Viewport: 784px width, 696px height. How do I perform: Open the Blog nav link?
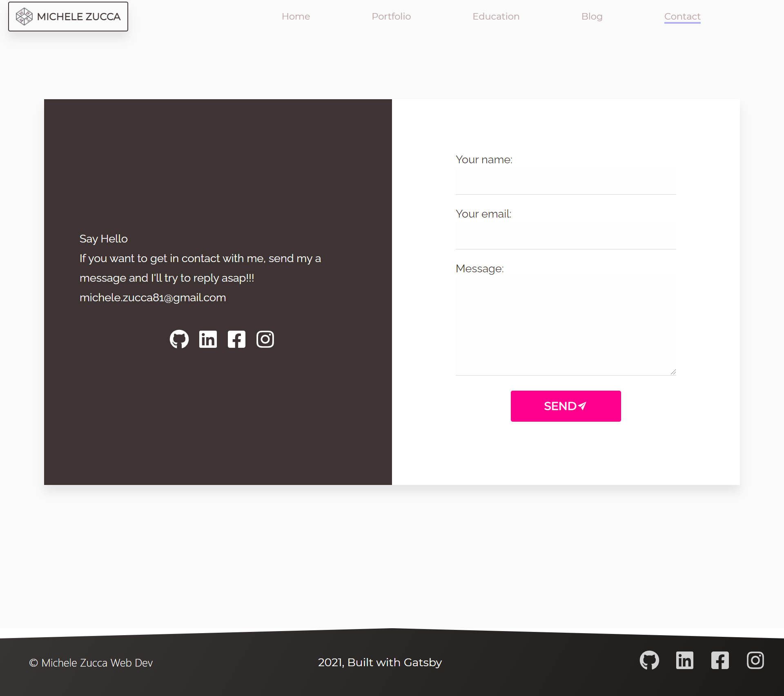pyautogui.click(x=592, y=16)
